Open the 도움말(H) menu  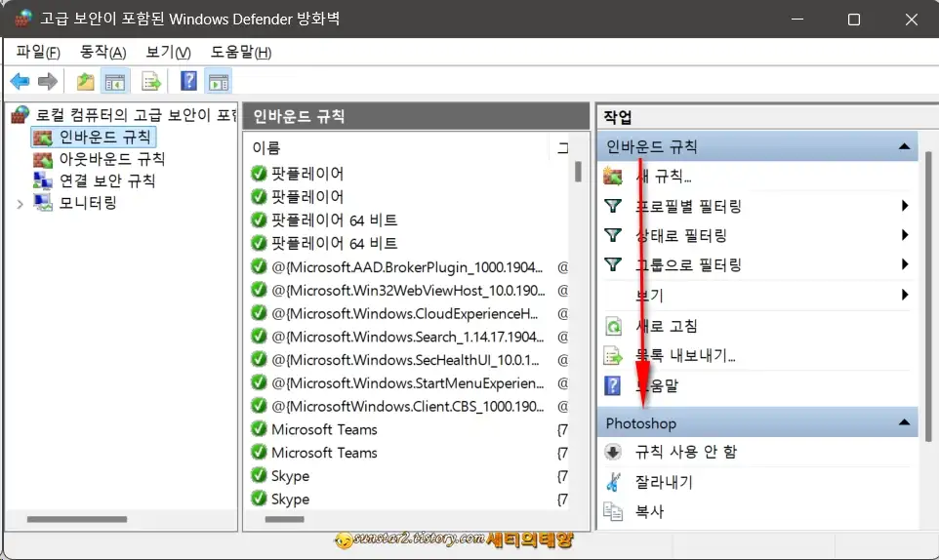point(241,52)
